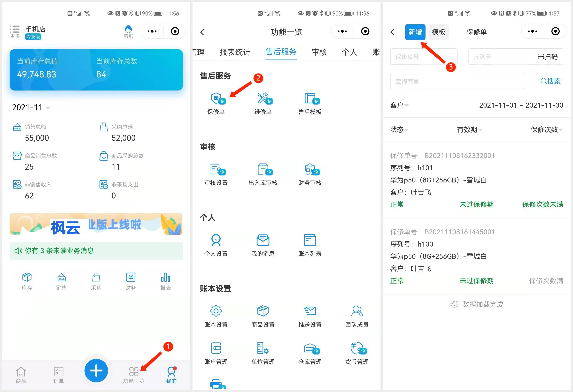Click the 搜索 search button

(x=550, y=81)
